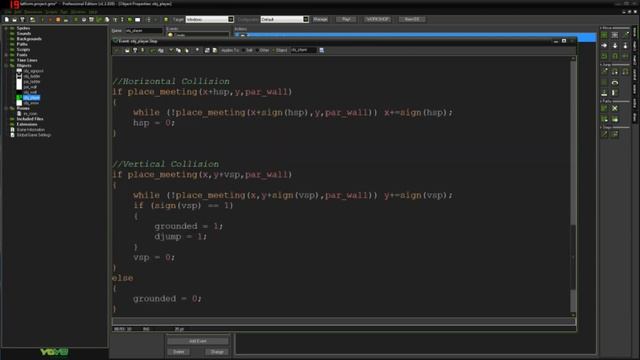Select the End Path X action icon
This screenshot has height=360, width=640.
pos(615,108)
